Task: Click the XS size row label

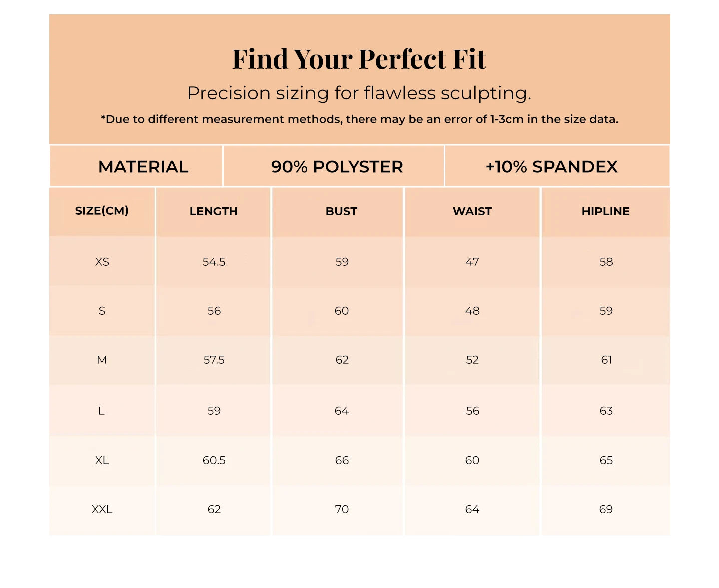Action: (x=102, y=262)
